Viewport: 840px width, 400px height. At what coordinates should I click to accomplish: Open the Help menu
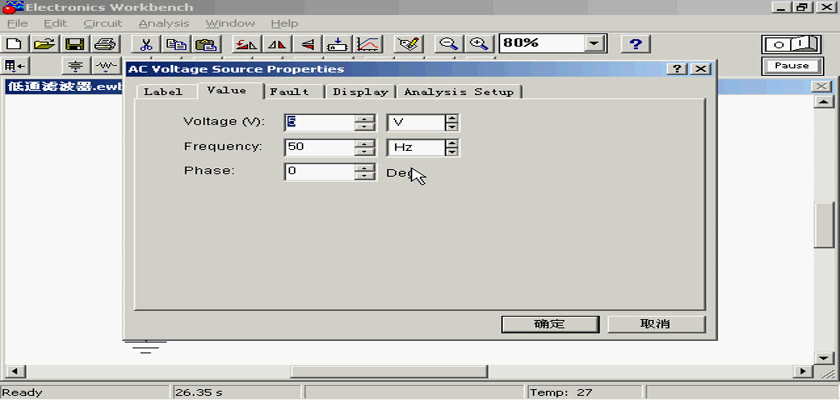284,24
